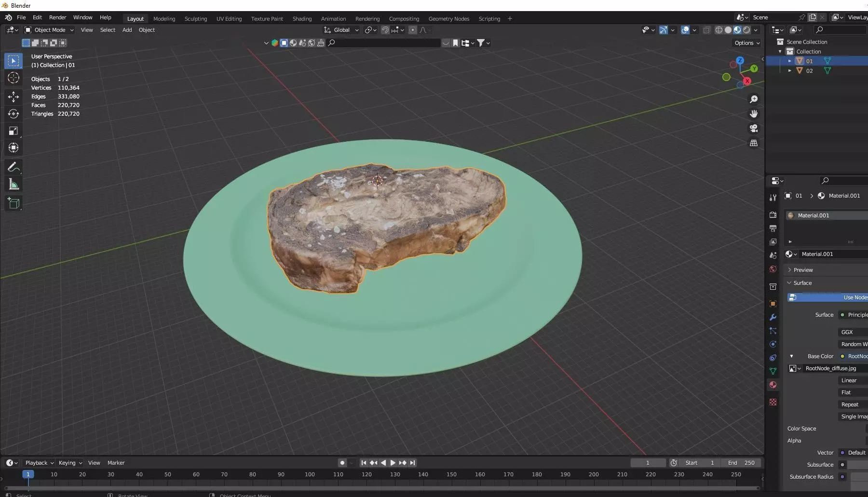Screen dimensions: 868x497
Task: Open the Texture properties tab
Action: (773, 402)
